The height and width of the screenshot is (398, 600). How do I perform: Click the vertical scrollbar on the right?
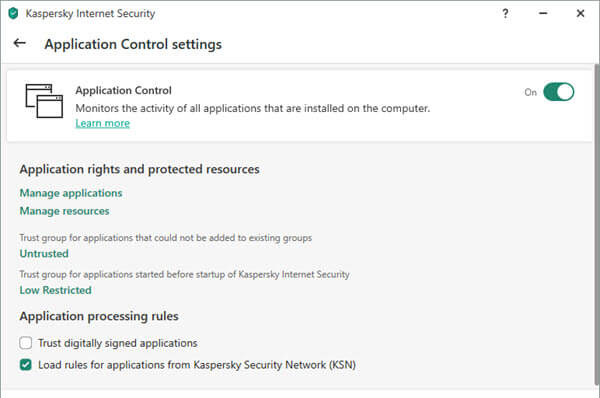tap(597, 224)
